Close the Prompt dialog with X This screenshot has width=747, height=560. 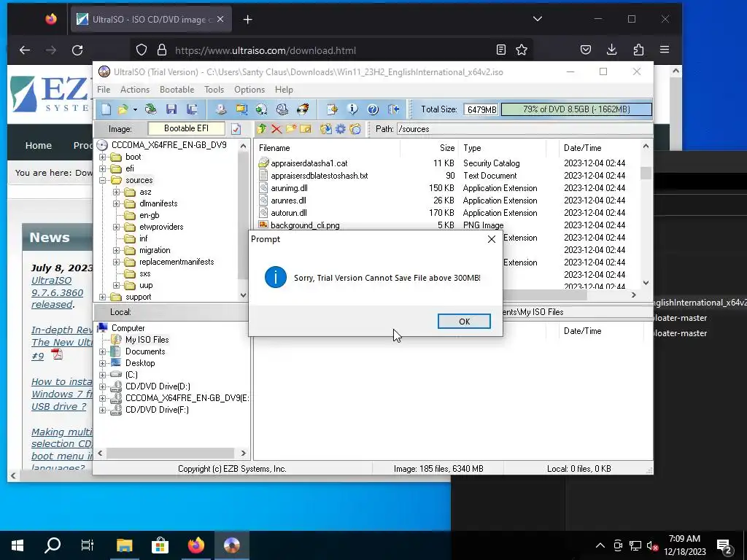[x=492, y=239]
